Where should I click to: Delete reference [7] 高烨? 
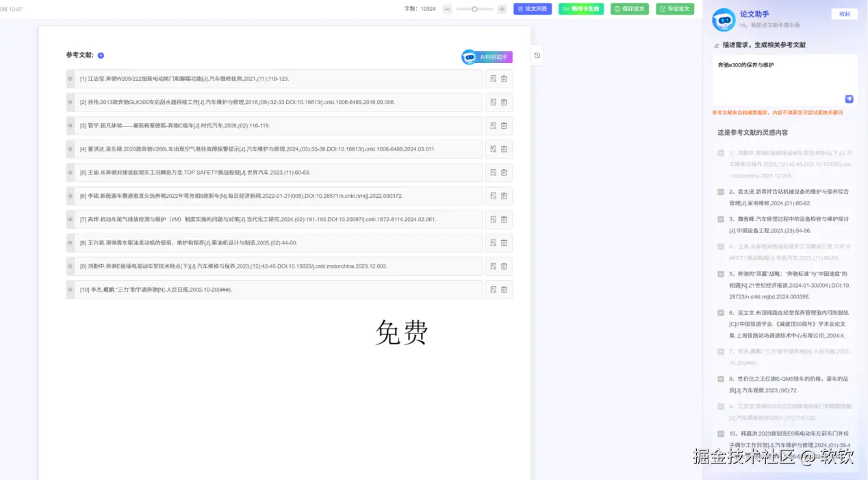[504, 219]
